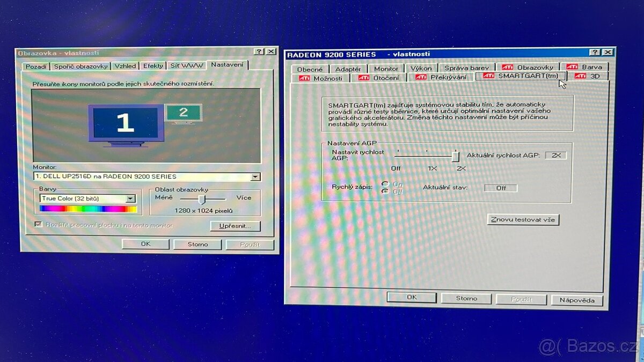Click the ATI icon on the Možnosti tab
The width and height of the screenshot is (644, 362).
[304, 77]
